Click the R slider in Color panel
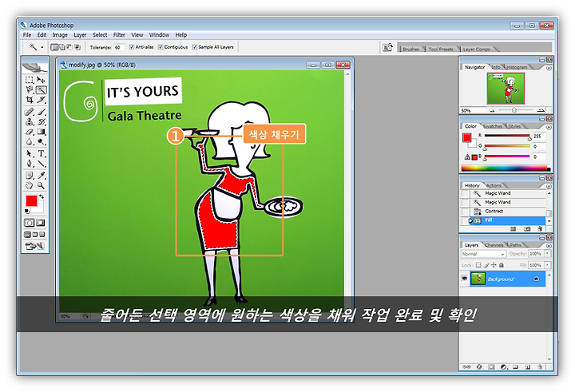Viewport: 575px width, 392px height. click(x=507, y=136)
